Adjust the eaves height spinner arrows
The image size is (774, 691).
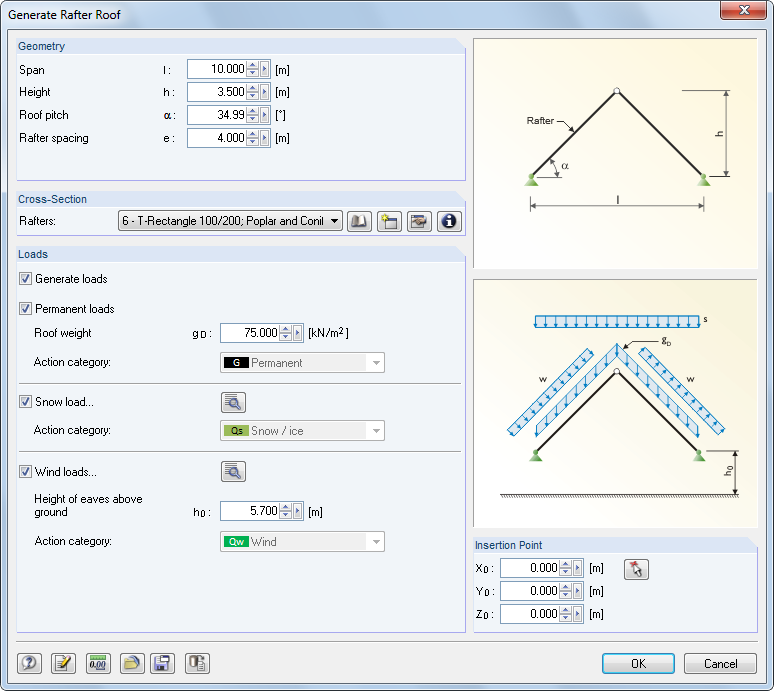tap(286, 511)
